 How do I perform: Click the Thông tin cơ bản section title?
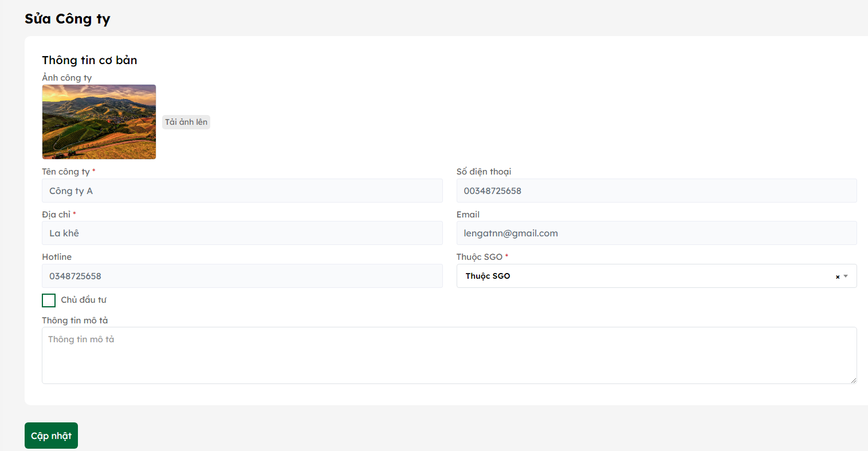tap(89, 60)
